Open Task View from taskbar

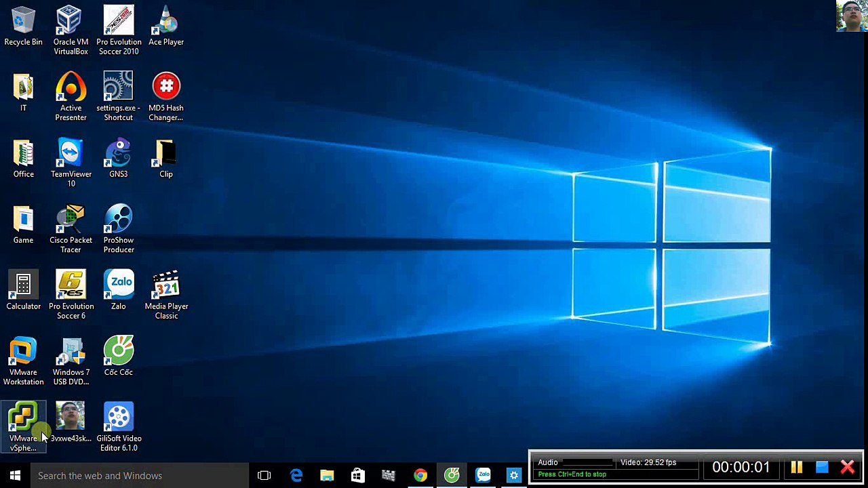click(264, 476)
